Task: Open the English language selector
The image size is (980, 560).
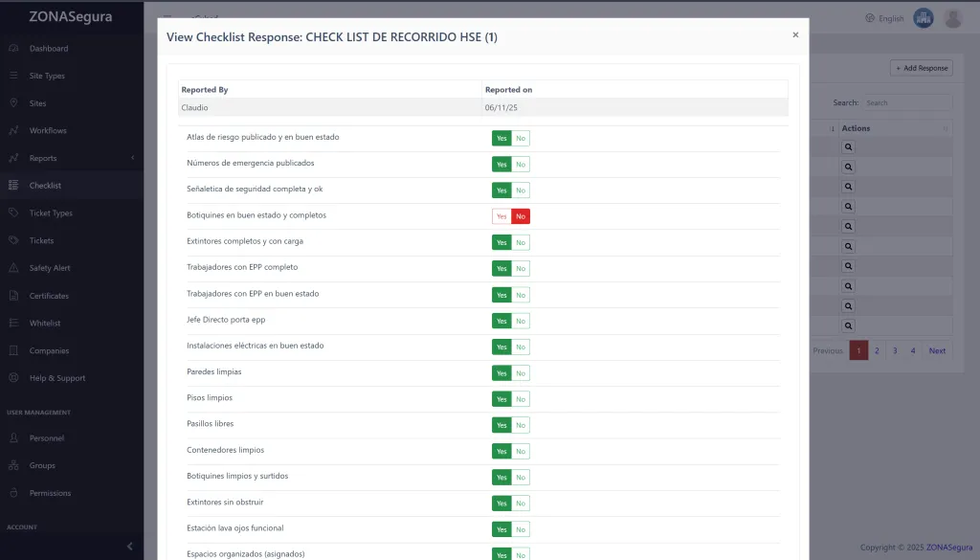Action: click(883, 18)
